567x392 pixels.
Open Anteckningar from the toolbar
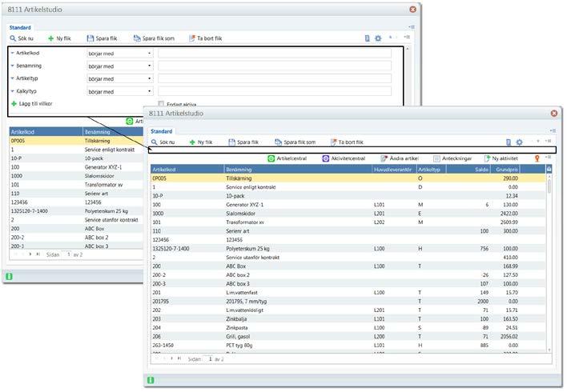coord(452,158)
